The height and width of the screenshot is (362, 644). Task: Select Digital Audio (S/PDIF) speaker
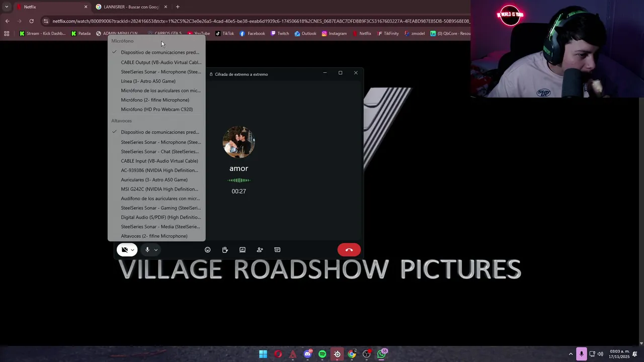click(156, 217)
